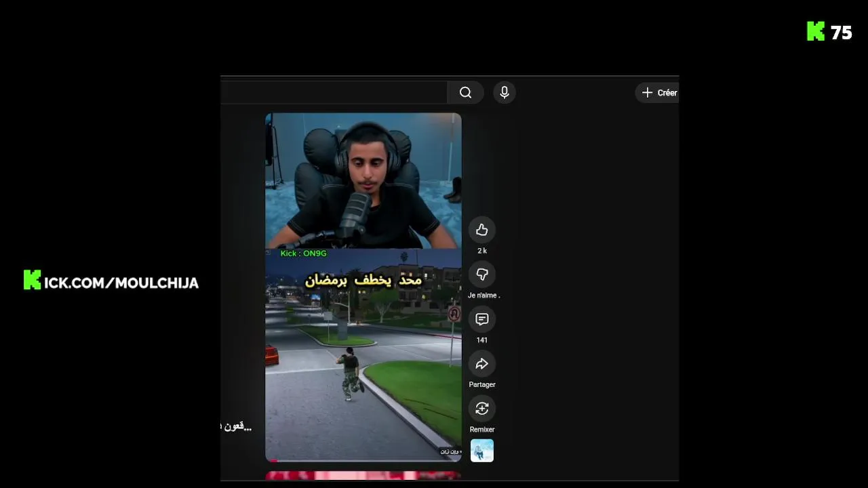
Task: Start voice search with microphone icon
Action: click(x=504, y=93)
